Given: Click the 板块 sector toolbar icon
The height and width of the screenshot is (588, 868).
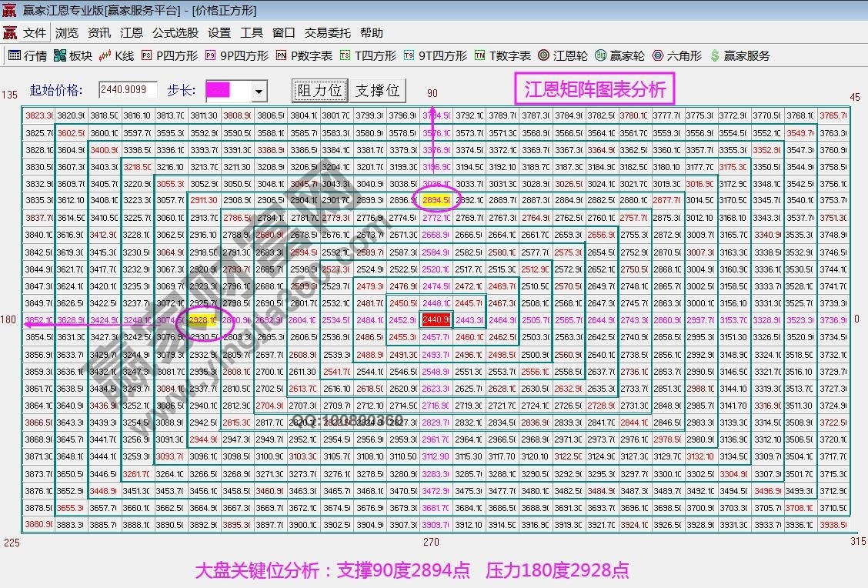Looking at the screenshot, I should (x=73, y=55).
